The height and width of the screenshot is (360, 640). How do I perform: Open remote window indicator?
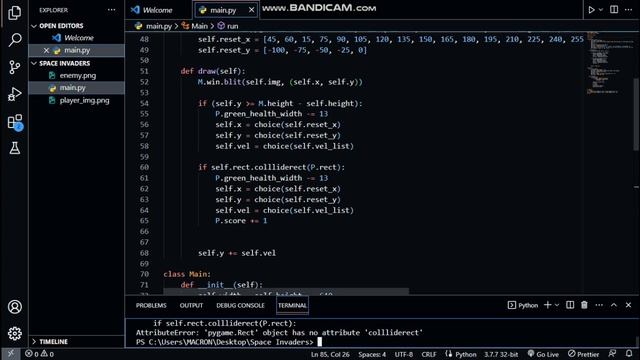pos(10,354)
